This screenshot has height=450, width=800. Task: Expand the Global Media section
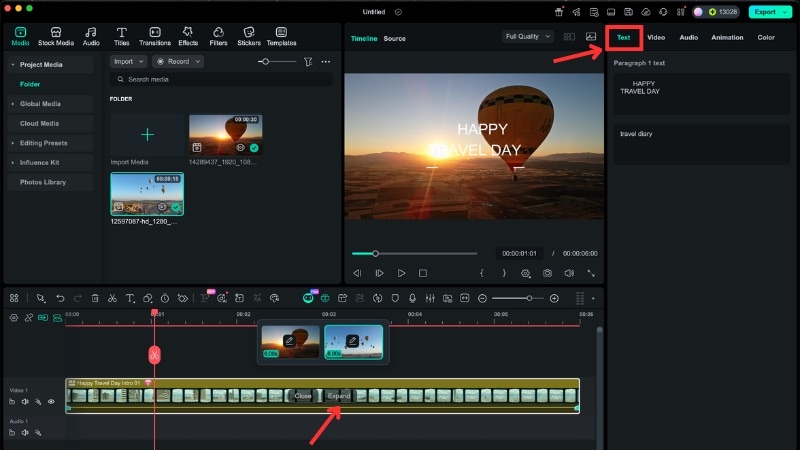tap(40, 103)
